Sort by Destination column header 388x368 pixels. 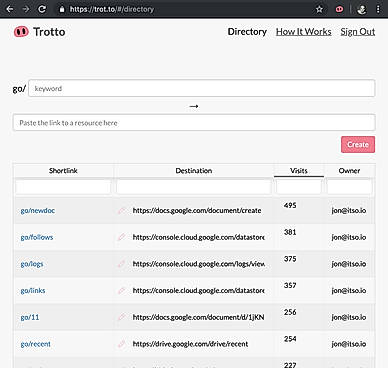point(194,171)
